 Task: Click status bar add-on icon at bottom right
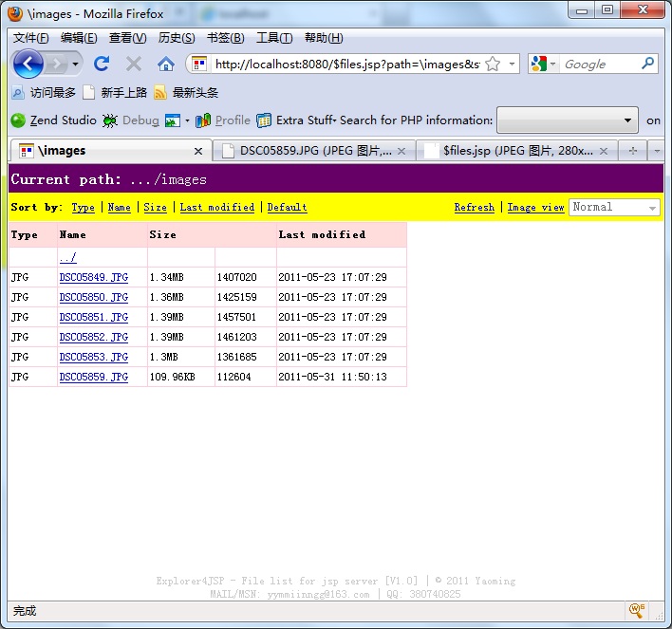(x=637, y=610)
